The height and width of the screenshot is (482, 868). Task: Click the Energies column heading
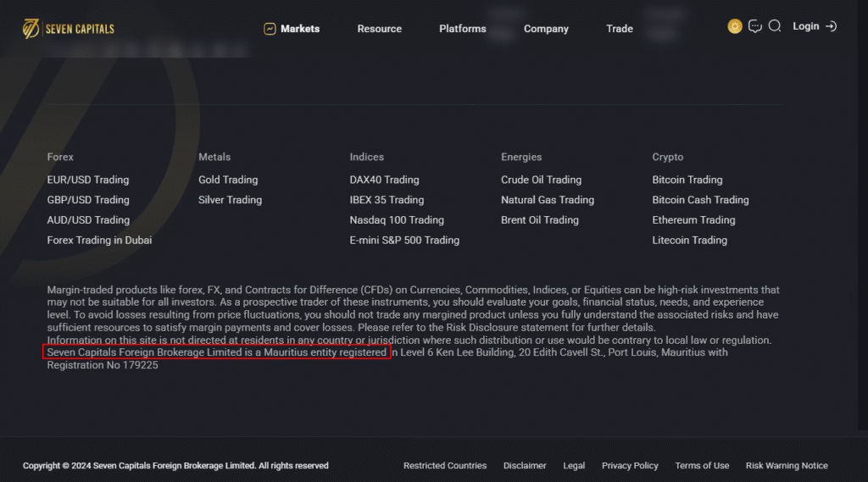pyautogui.click(x=521, y=158)
